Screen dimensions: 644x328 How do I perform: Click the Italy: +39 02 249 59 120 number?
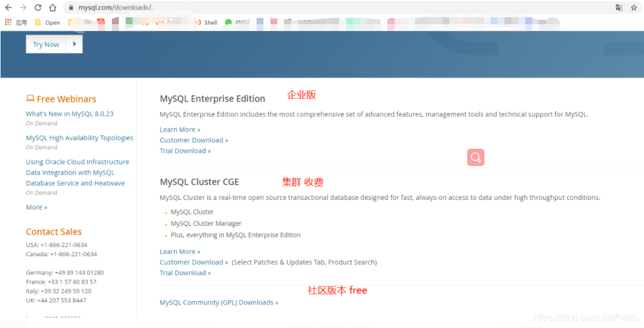(x=59, y=291)
